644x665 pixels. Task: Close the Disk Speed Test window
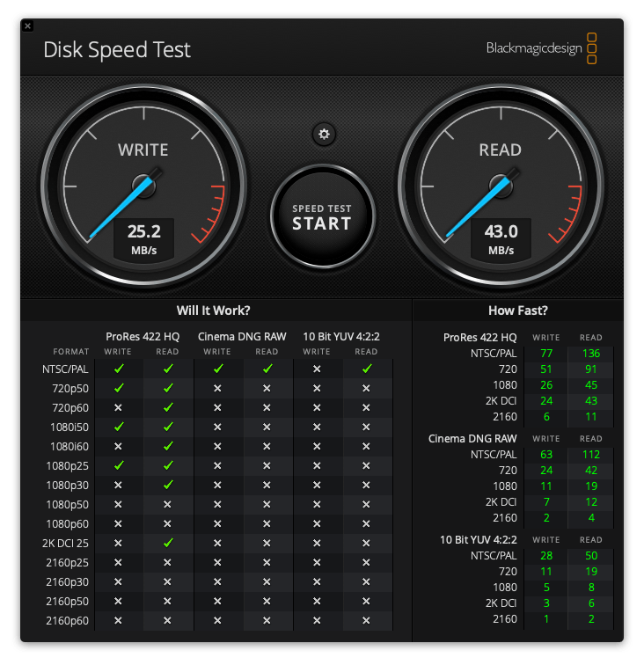click(27, 26)
